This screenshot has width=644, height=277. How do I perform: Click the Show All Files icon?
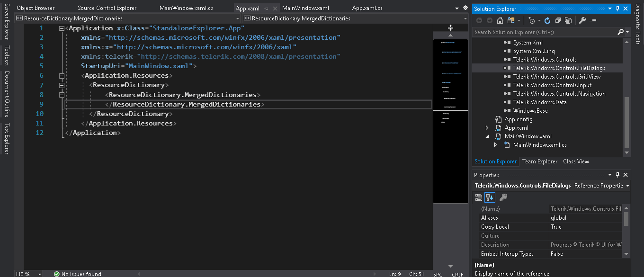(x=568, y=20)
